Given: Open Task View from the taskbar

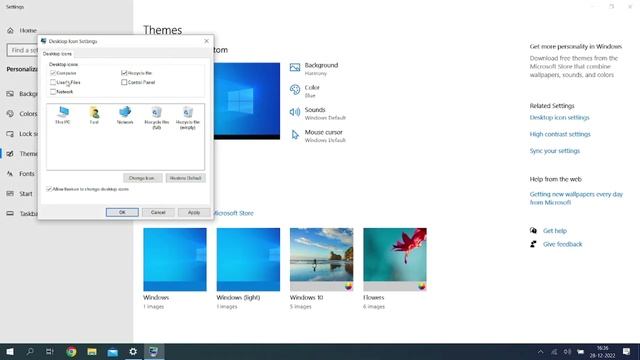Looking at the screenshot, I should point(50,351).
